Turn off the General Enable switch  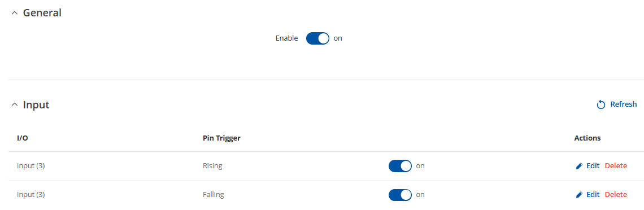click(317, 38)
